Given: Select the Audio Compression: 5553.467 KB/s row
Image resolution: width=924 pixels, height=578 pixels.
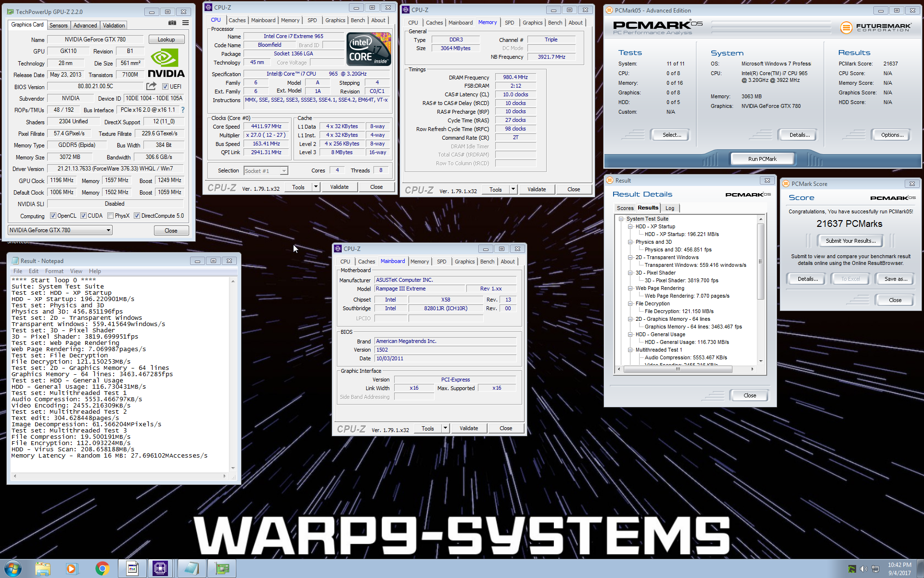Looking at the screenshot, I should 686,357.
